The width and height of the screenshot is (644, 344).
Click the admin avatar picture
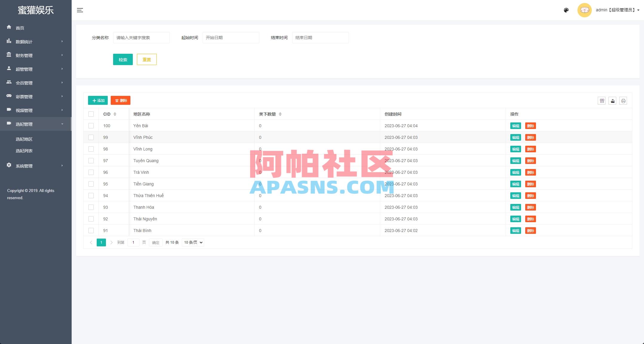point(584,10)
